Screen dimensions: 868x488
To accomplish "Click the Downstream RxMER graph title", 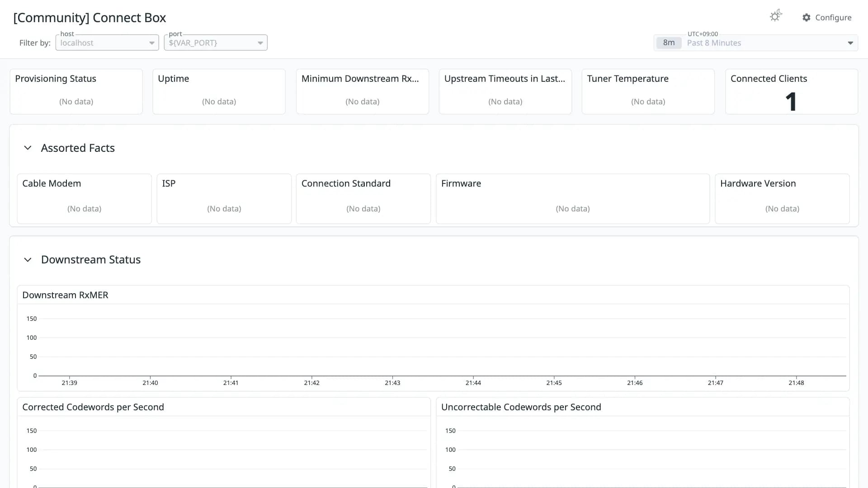I will [x=65, y=295].
